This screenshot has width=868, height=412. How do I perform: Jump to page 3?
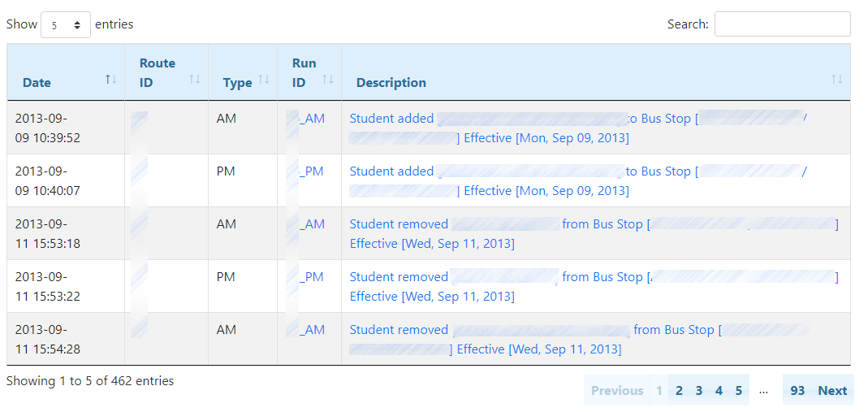coord(699,391)
